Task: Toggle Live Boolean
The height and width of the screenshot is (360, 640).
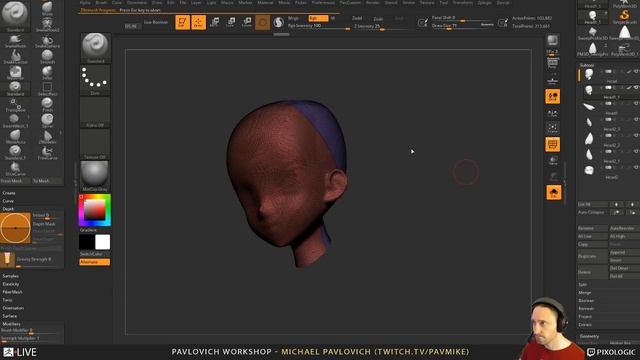Action: 156,22
